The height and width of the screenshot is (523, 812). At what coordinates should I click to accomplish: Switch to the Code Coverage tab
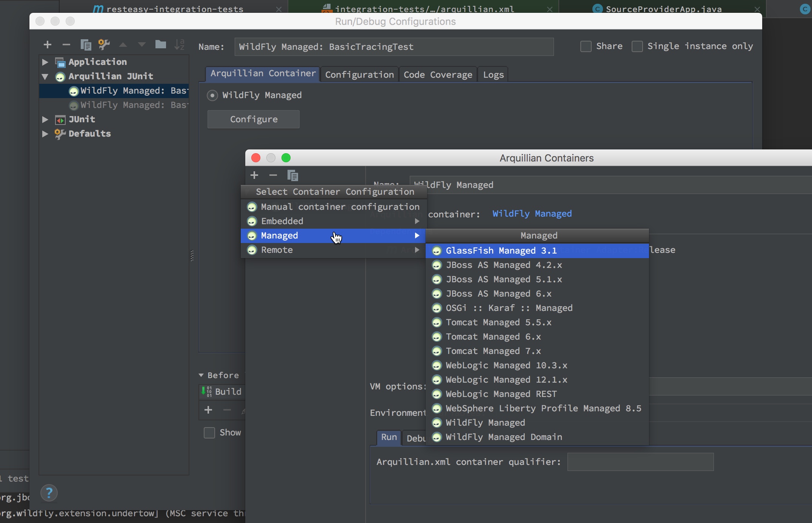pyautogui.click(x=438, y=75)
